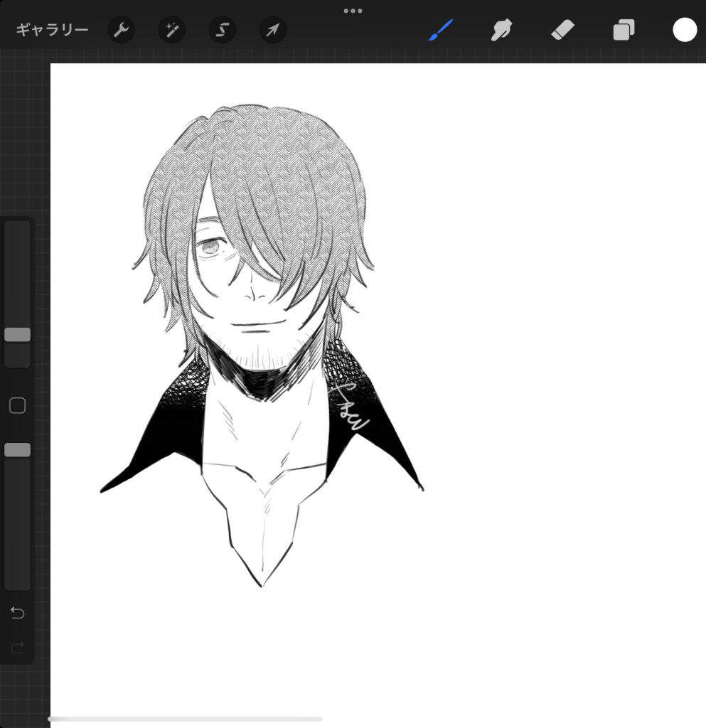The height and width of the screenshot is (728, 706).
Task: Tap the square modify button in sidebar
Action: click(17, 406)
